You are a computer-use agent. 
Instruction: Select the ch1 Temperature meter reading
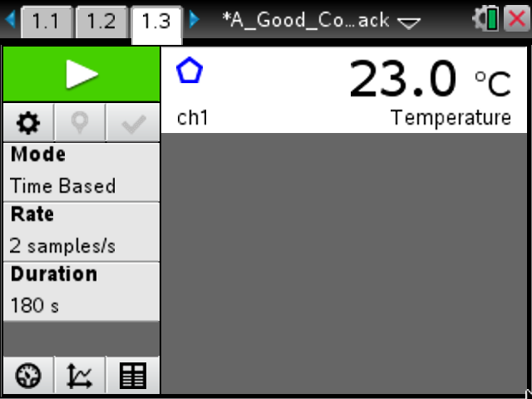pyautogui.click(x=344, y=91)
